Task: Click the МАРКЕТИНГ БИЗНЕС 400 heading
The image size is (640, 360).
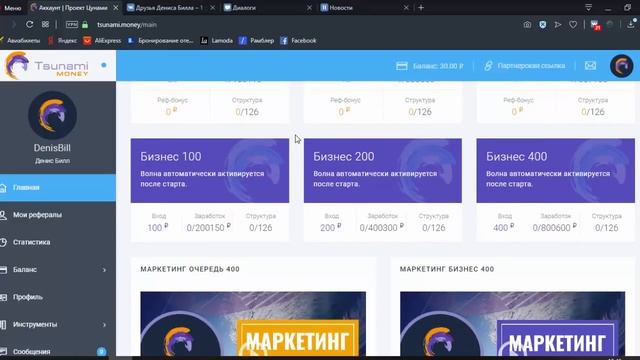Action: tap(447, 269)
